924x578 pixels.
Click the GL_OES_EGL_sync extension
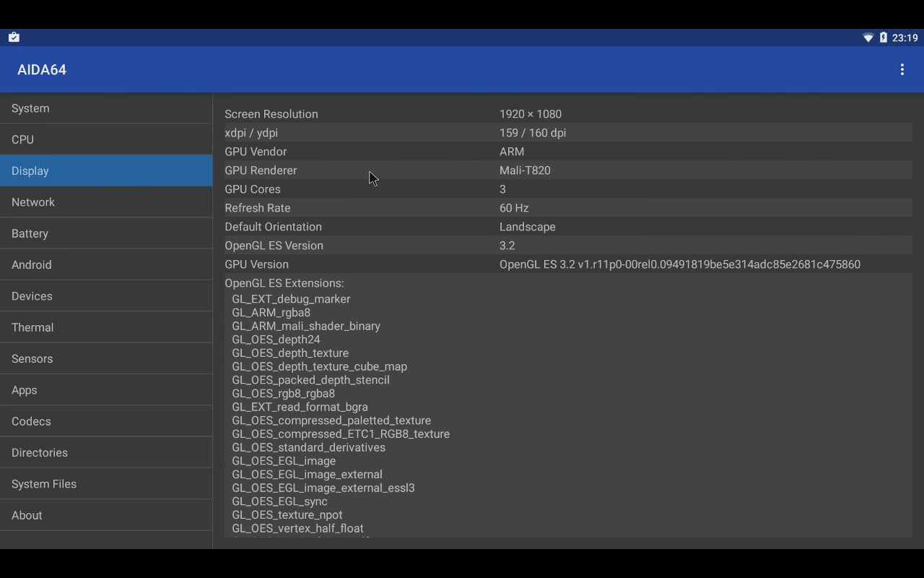click(x=279, y=501)
